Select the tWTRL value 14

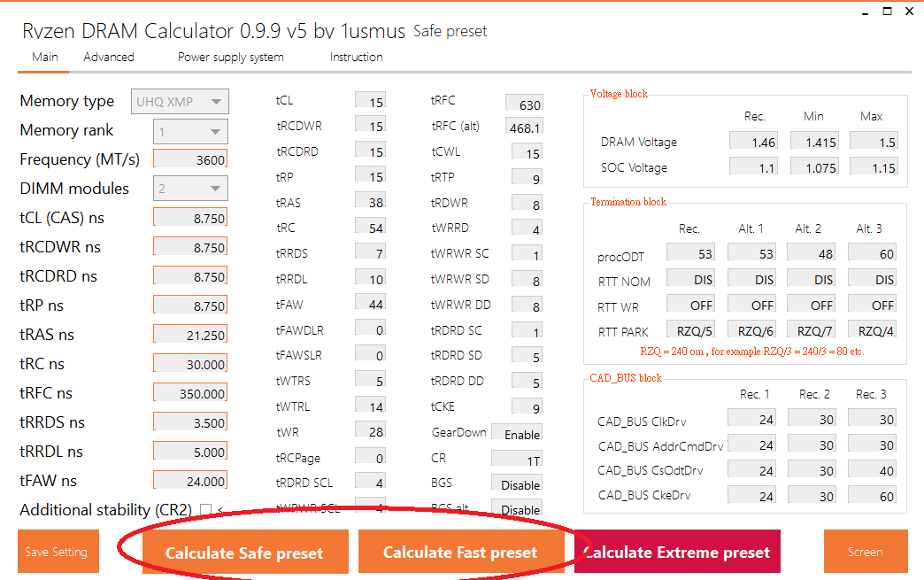coord(371,406)
